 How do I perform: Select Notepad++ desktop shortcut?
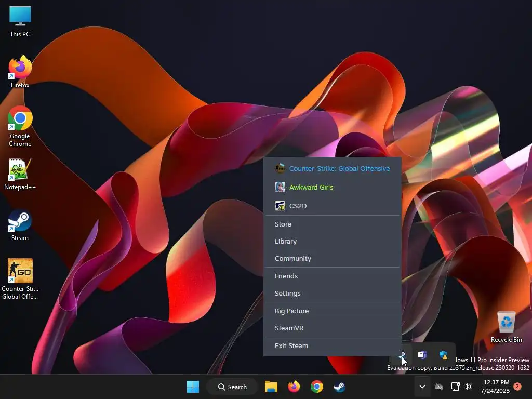coord(20,175)
